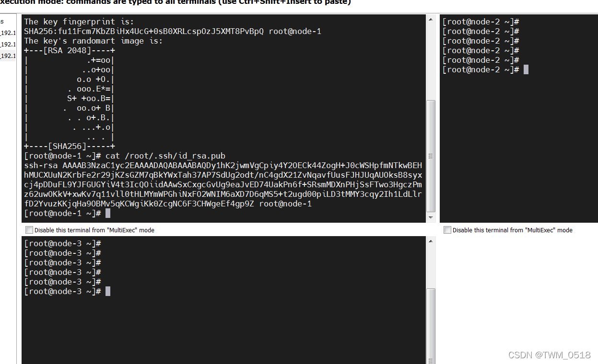Click the node-1 terminal scrollbar up arrow
This screenshot has width=598, height=364.
[431, 18]
